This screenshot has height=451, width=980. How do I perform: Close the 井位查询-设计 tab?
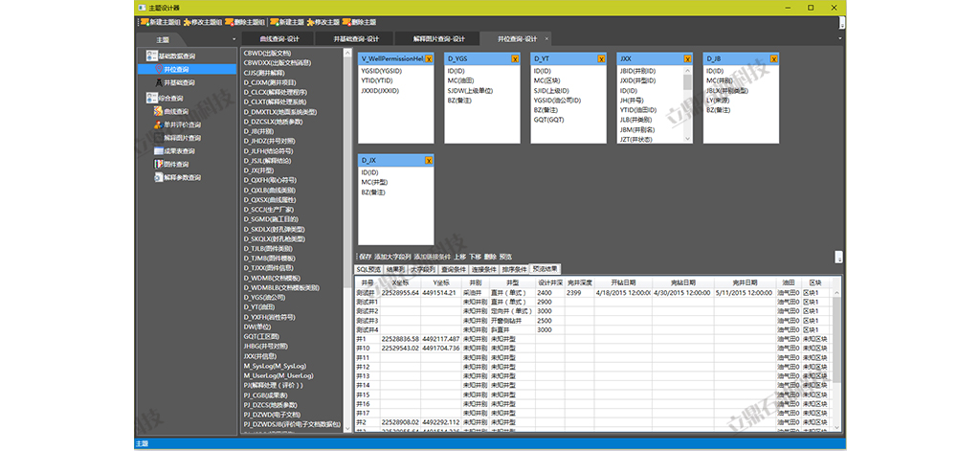pos(546,39)
